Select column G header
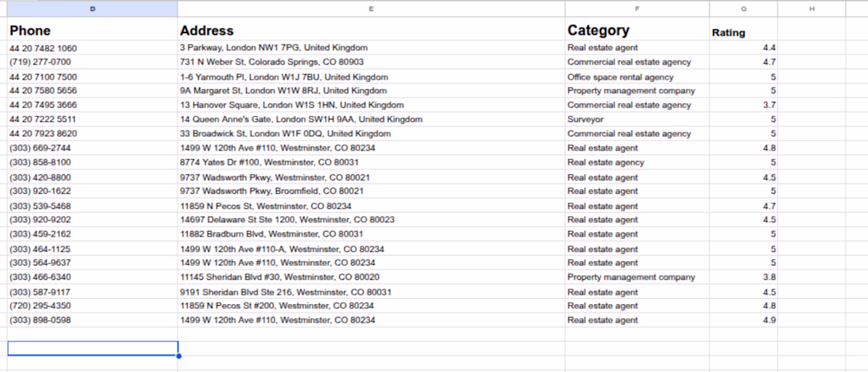Image resolution: width=868 pixels, height=372 pixels. (743, 9)
